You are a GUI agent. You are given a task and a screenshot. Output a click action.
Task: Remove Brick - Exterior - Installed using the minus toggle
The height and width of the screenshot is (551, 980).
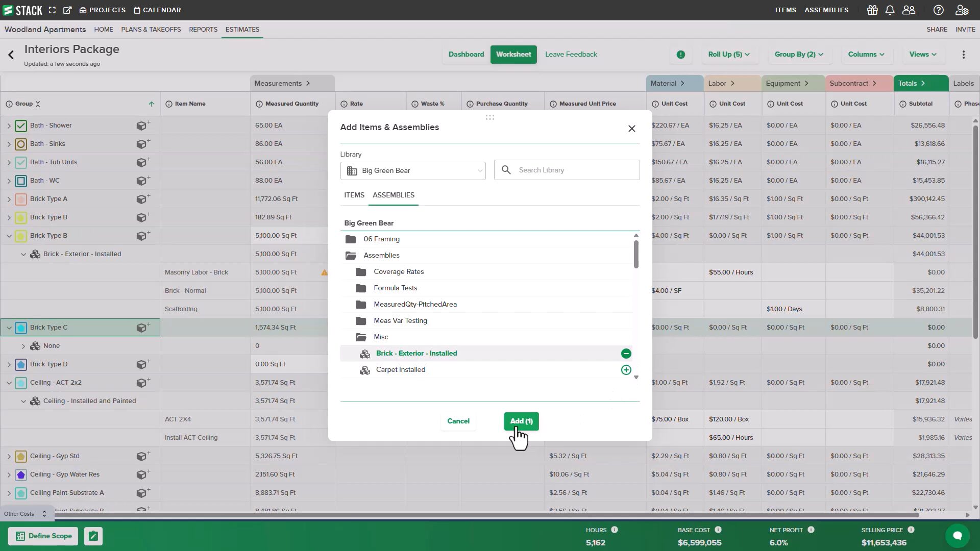click(626, 353)
